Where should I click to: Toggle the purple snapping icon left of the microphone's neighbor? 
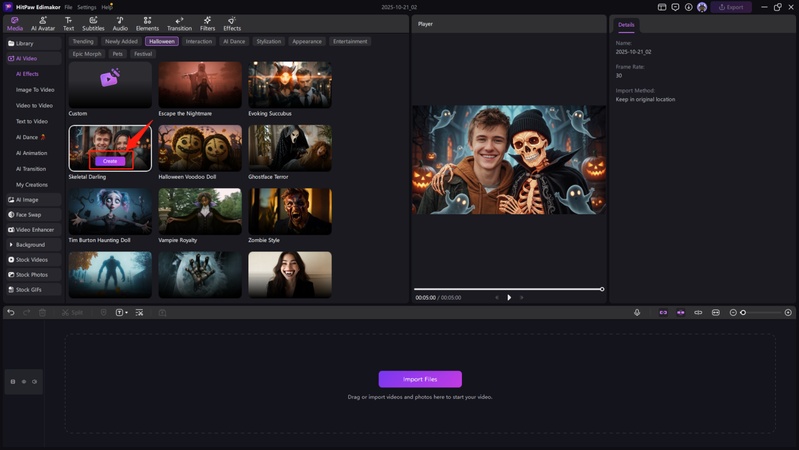tap(662, 313)
